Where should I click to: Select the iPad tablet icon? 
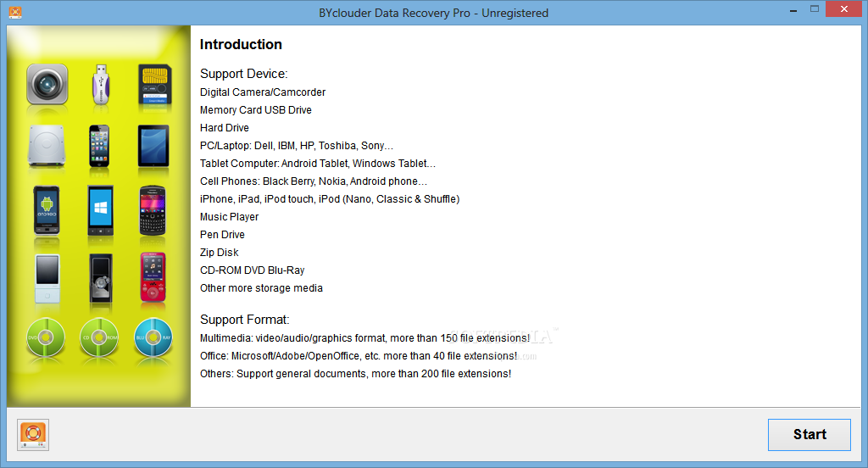coord(153,146)
